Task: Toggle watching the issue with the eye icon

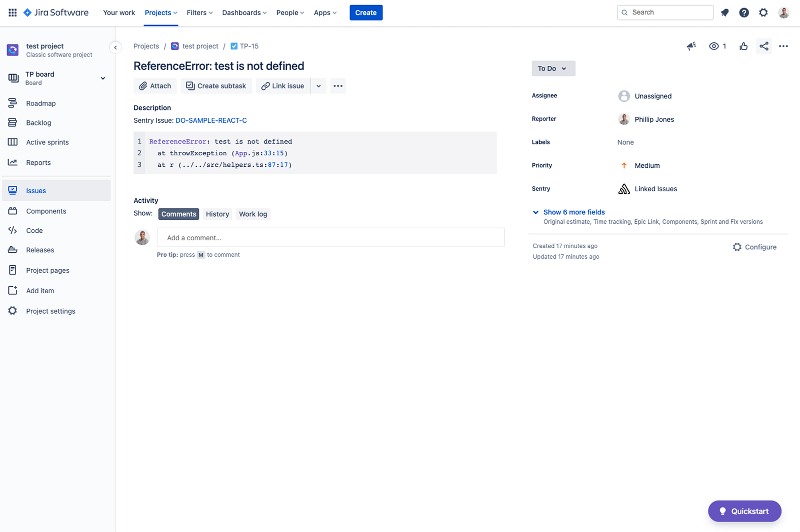Action: point(714,46)
